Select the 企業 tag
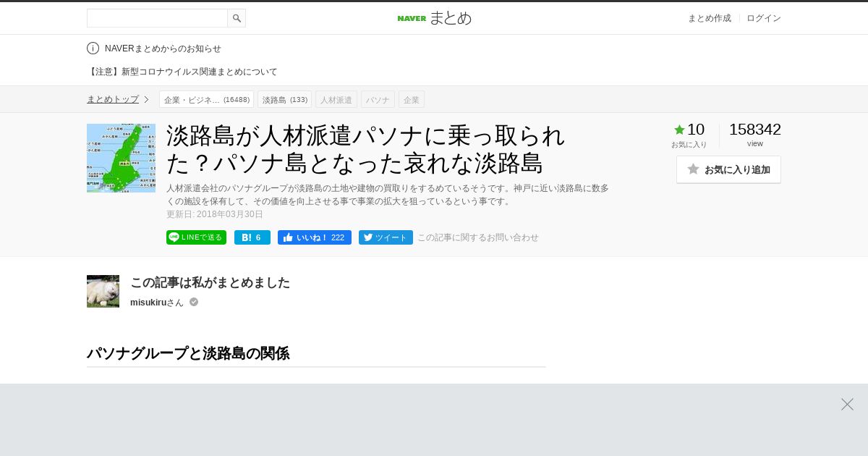This screenshot has height=456, width=868. pyautogui.click(x=412, y=99)
